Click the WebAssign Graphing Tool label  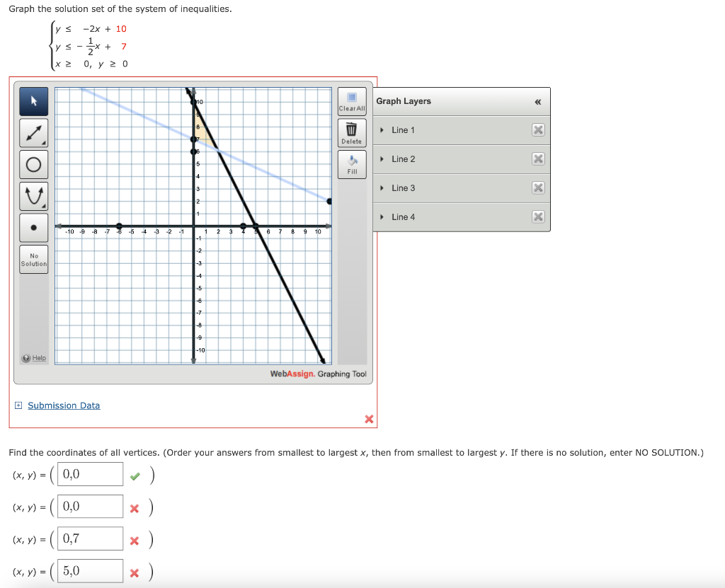[316, 374]
